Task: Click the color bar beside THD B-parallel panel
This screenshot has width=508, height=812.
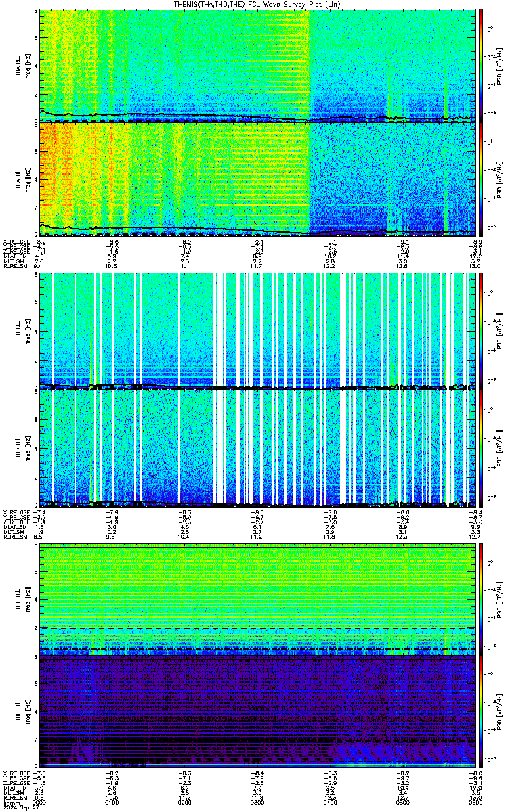Action: point(482,450)
